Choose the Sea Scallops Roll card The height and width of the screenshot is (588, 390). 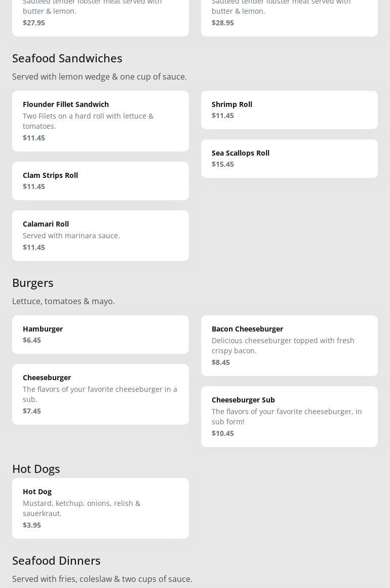point(289,158)
